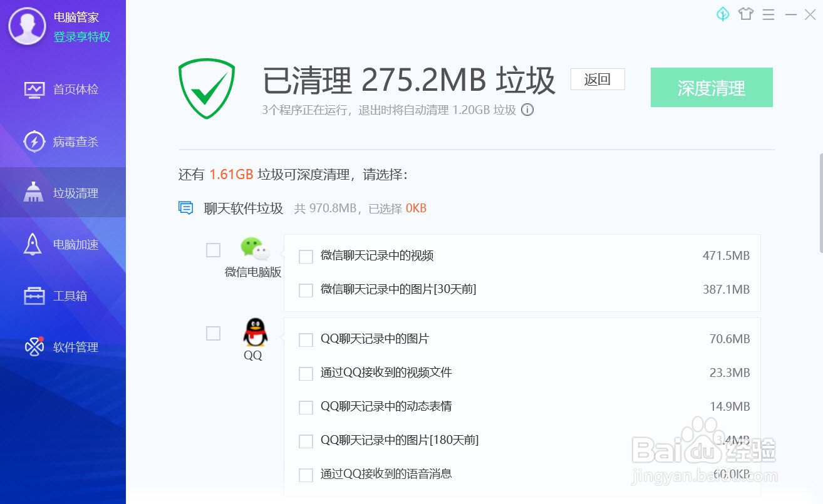823x504 pixels.
Task: Open the skin t-shirt icon in title bar
Action: tap(745, 14)
